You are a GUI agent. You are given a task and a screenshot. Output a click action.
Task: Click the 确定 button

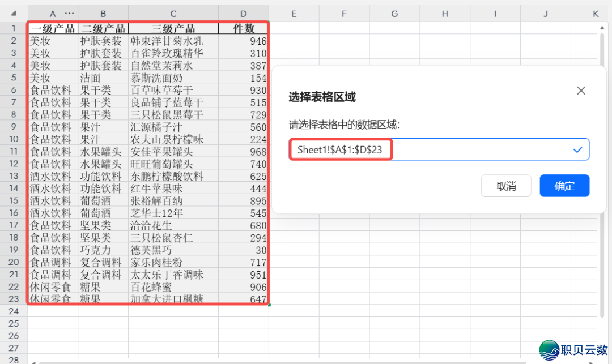pos(564,186)
